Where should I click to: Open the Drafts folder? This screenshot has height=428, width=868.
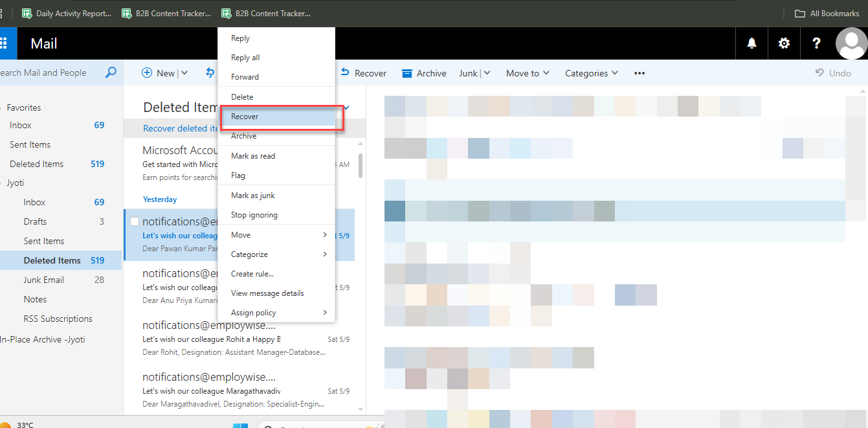tap(61, 221)
